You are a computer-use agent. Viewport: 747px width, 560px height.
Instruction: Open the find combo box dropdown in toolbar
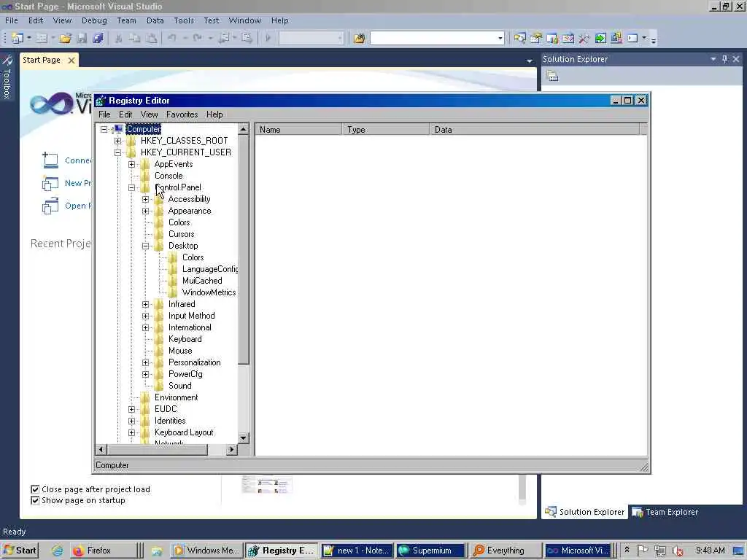tap(500, 38)
